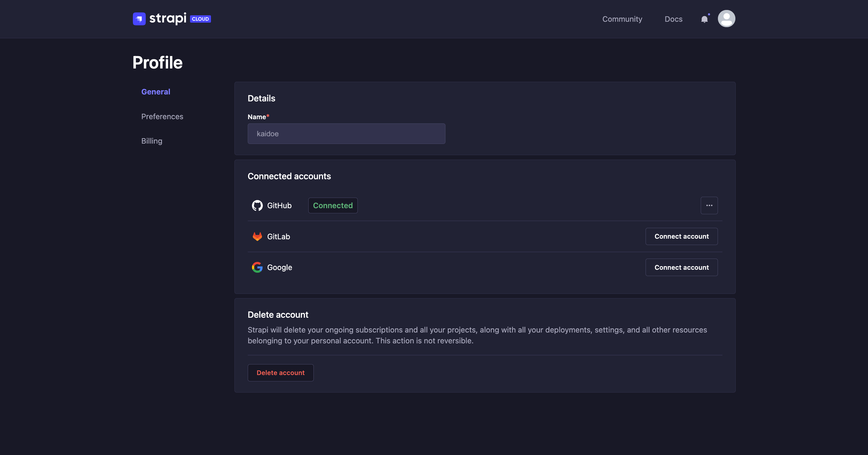Click the Name input field
Image resolution: width=868 pixels, height=455 pixels.
(346, 133)
